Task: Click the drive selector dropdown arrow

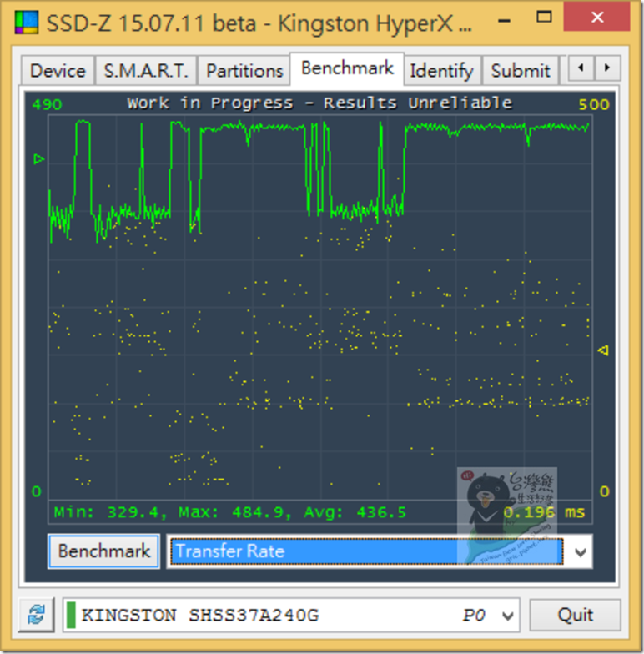Action: 507,616
